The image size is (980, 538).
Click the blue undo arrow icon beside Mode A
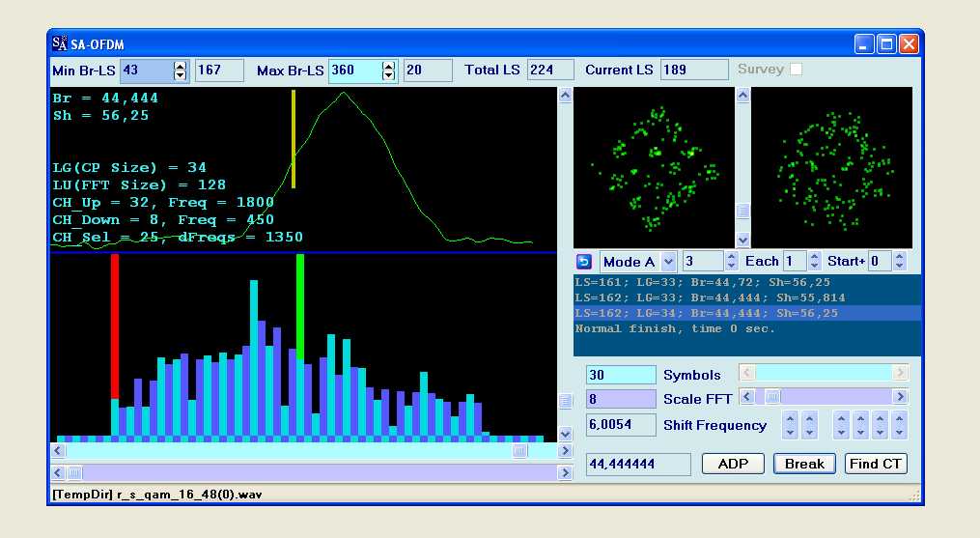[x=584, y=261]
